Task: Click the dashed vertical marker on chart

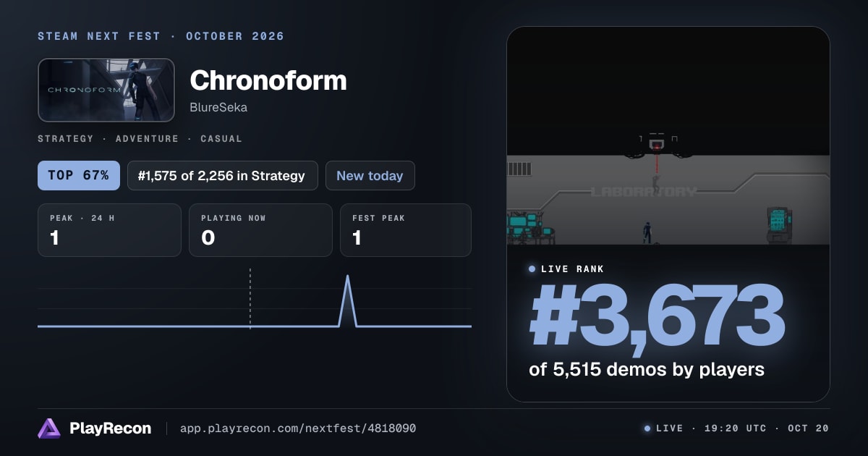Action: [x=250, y=299]
